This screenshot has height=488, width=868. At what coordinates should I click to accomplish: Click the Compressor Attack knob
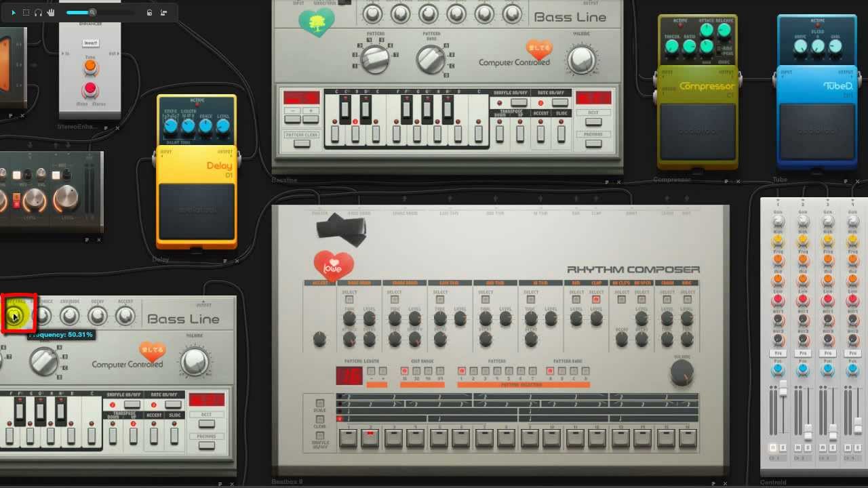click(x=707, y=29)
